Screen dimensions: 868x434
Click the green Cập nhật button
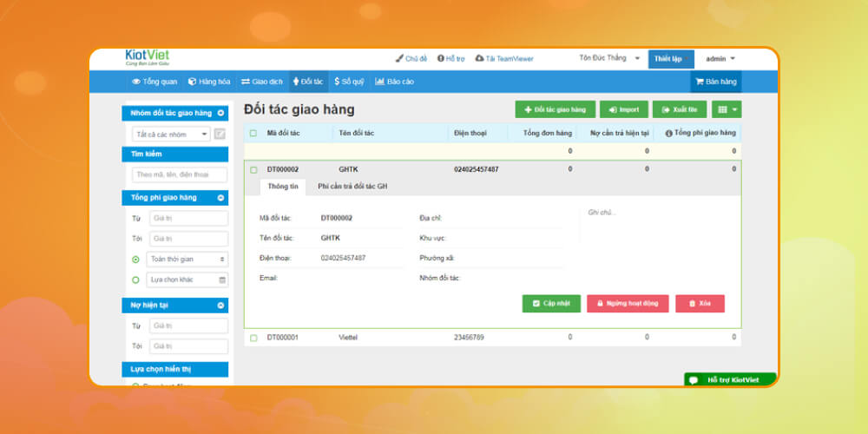click(x=551, y=304)
